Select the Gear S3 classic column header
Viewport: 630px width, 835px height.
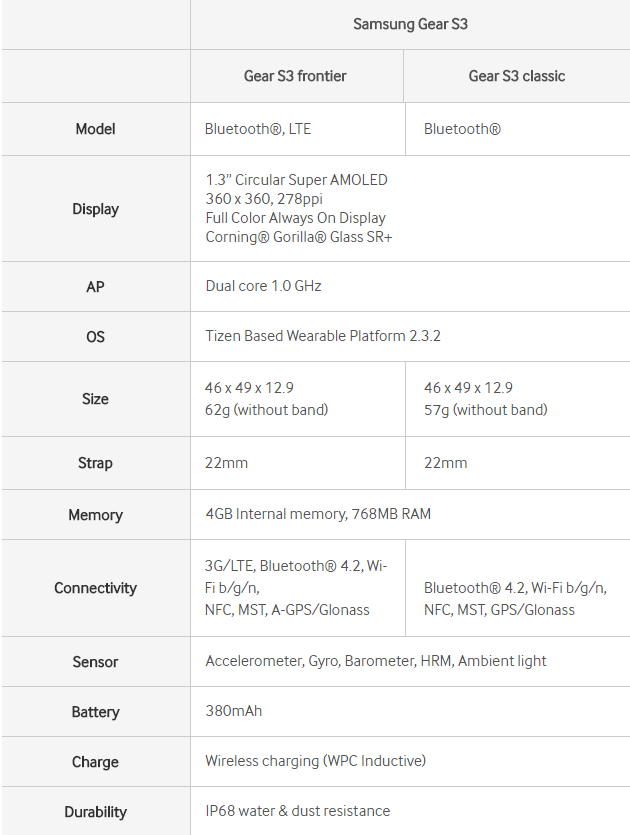pyautogui.click(x=516, y=76)
